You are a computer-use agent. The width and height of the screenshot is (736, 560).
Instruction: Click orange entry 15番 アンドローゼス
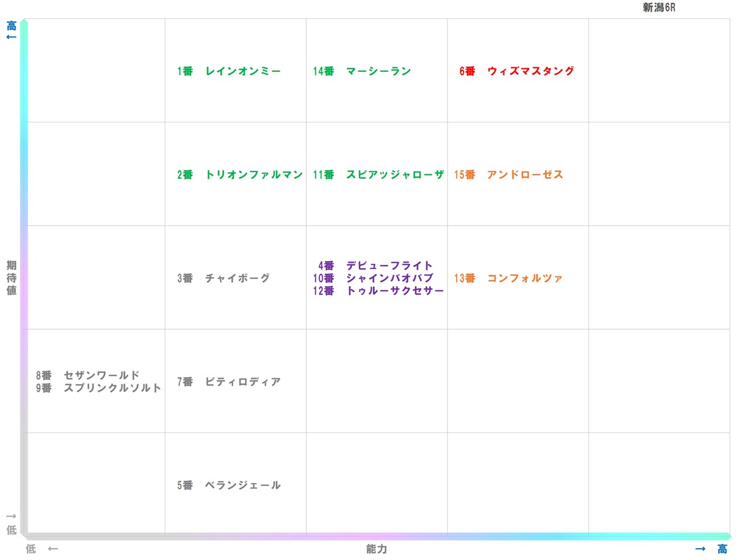click(x=508, y=175)
